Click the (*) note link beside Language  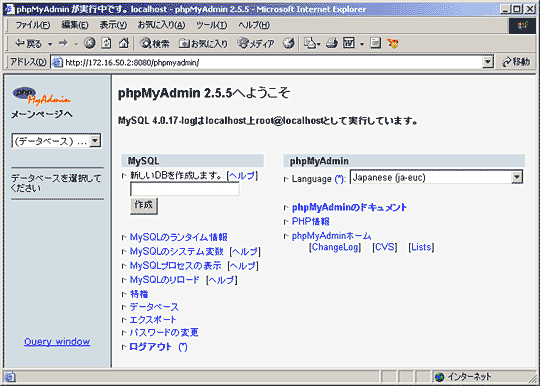339,179
